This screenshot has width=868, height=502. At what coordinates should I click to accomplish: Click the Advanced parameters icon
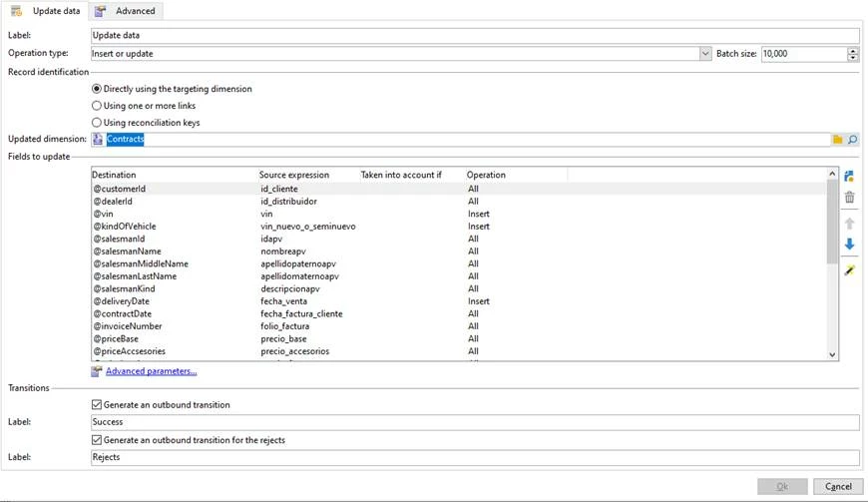pyautogui.click(x=97, y=371)
